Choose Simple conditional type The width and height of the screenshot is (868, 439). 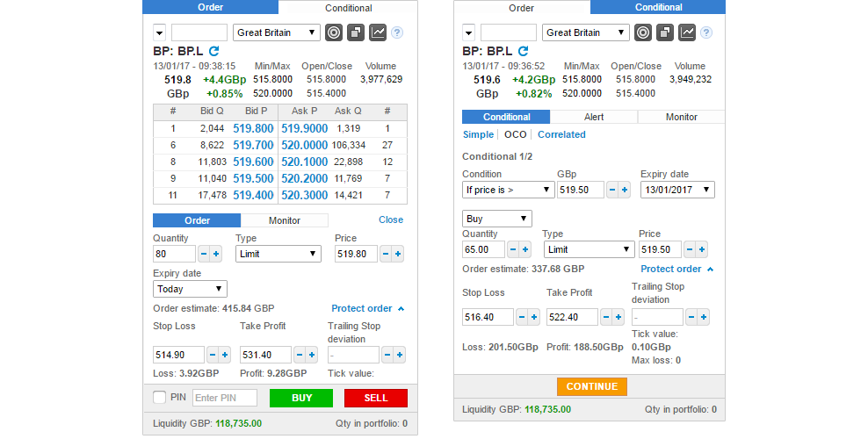pos(478,134)
